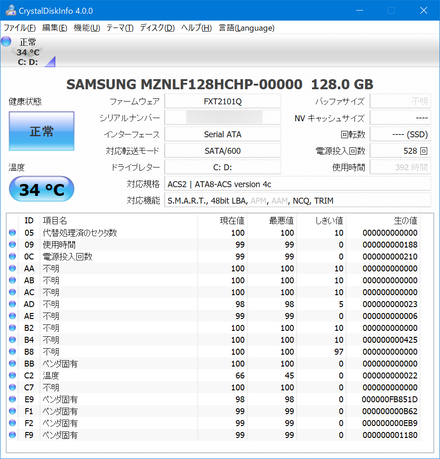This screenshot has height=459, width=440.
Task: Open the テーマ(T) menu
Action: [120, 28]
